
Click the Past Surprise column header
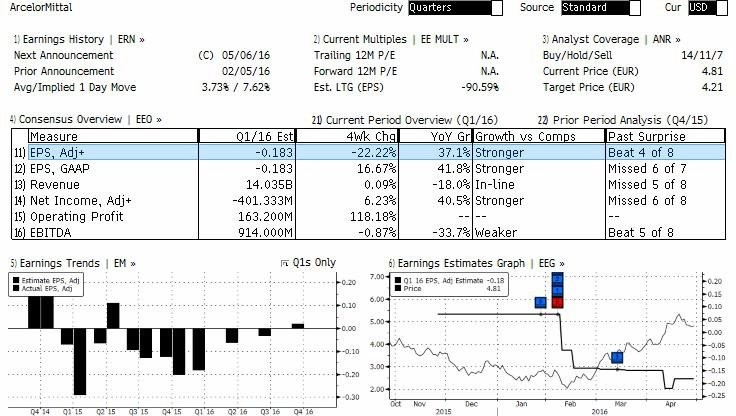(x=666, y=136)
